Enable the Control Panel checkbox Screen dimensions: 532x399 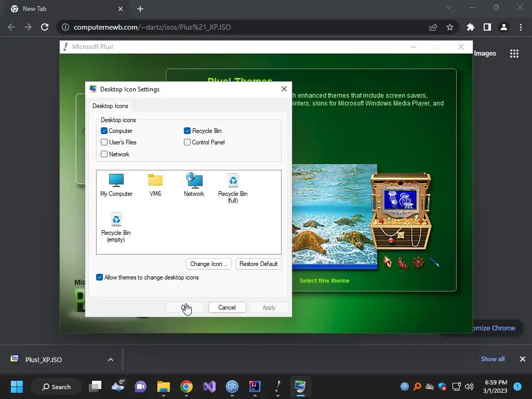point(187,142)
